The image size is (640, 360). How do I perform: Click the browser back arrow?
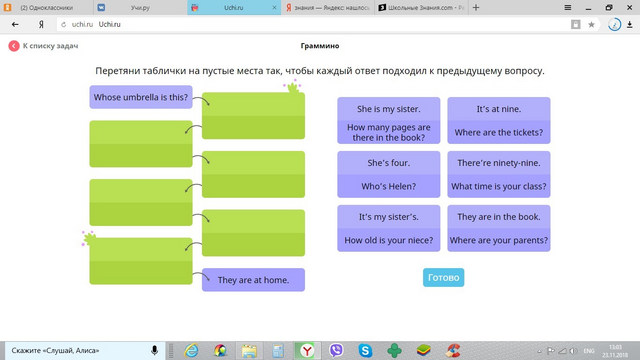coord(15,24)
